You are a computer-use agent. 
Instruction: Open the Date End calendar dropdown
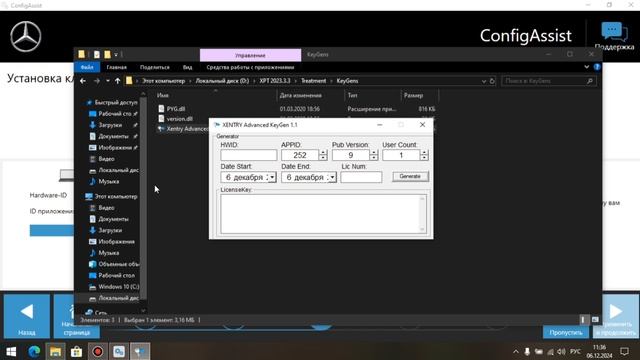332,177
